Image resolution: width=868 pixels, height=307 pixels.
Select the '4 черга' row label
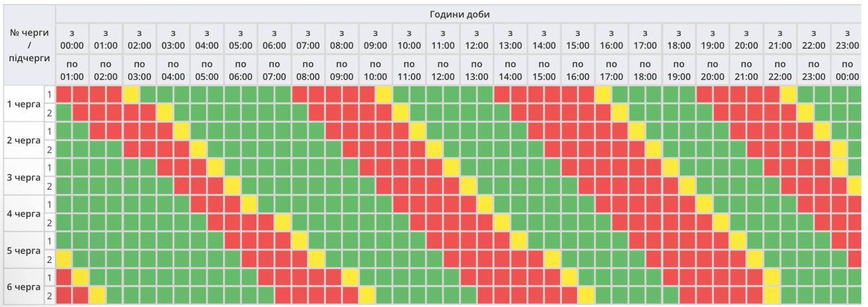click(x=23, y=213)
